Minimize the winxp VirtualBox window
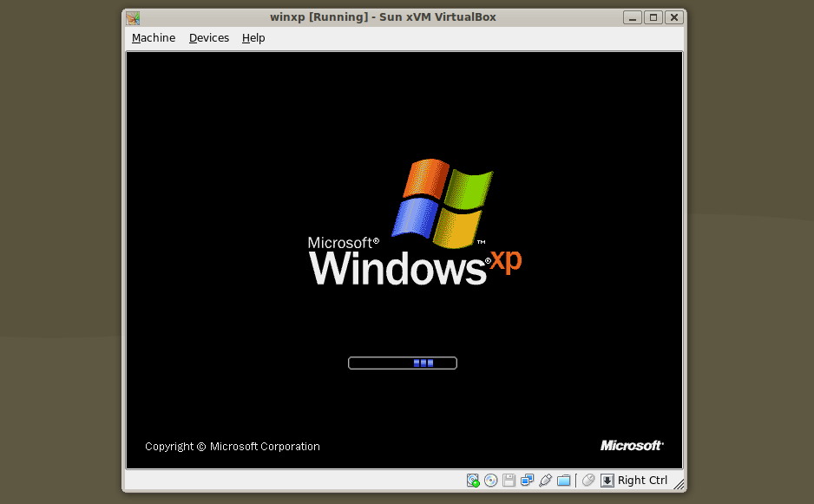This screenshot has height=504, width=814. click(x=633, y=17)
